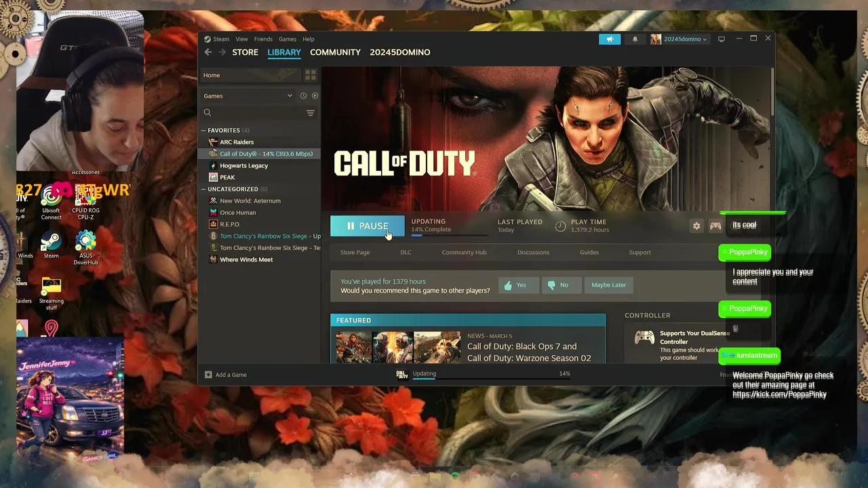Open the game settings gear icon
Image resolution: width=868 pixels, height=488 pixels.
696,226
